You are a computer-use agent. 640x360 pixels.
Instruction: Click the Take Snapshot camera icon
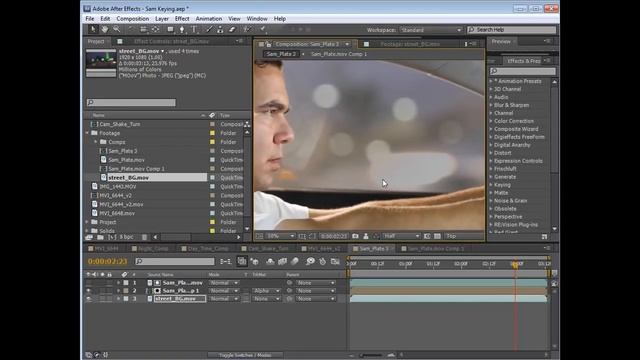355,236
